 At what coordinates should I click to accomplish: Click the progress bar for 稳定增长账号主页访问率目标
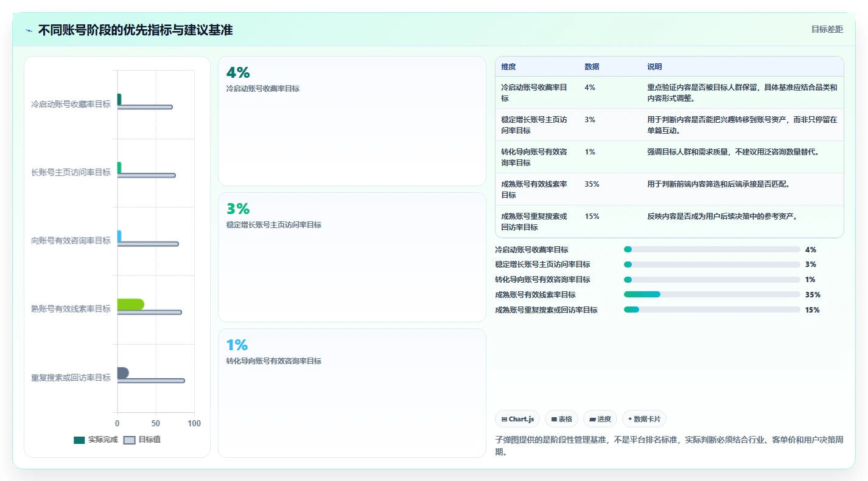712,265
